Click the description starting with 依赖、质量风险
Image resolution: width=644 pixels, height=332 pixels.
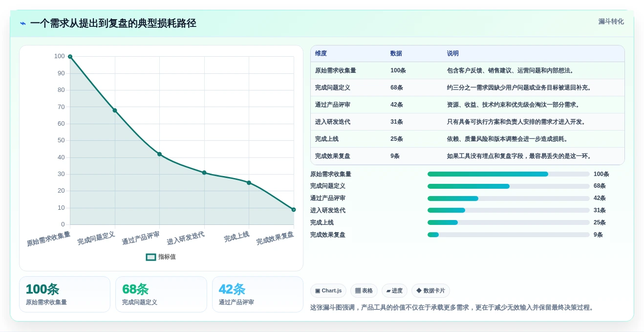coord(508,139)
